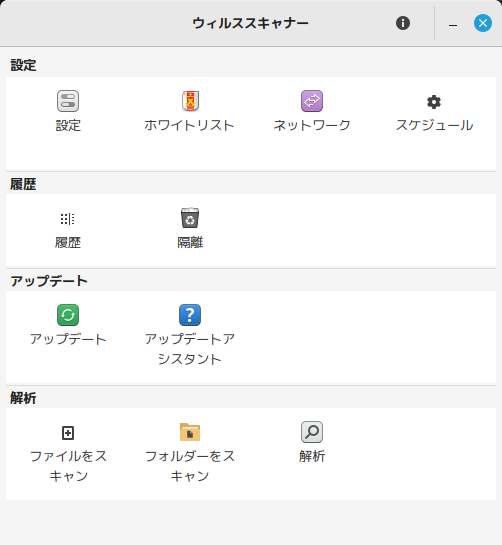Click the ネットワーク label

[x=312, y=125]
